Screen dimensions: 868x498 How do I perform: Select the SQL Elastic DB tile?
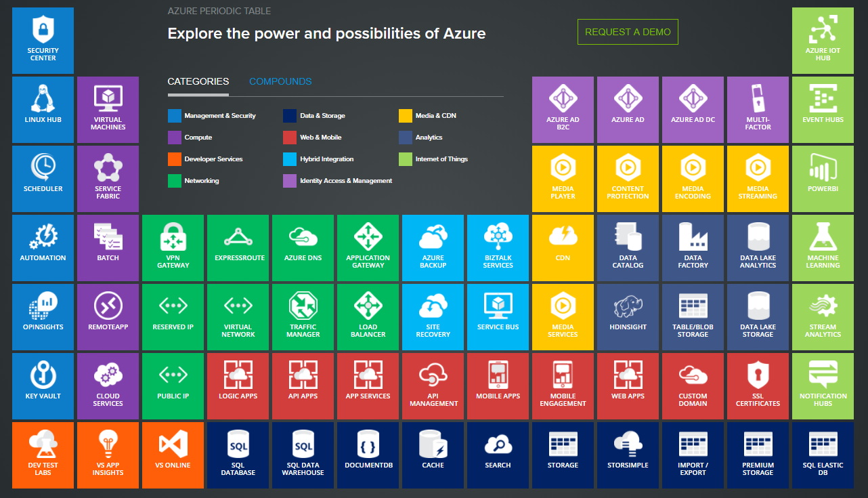tap(823, 455)
